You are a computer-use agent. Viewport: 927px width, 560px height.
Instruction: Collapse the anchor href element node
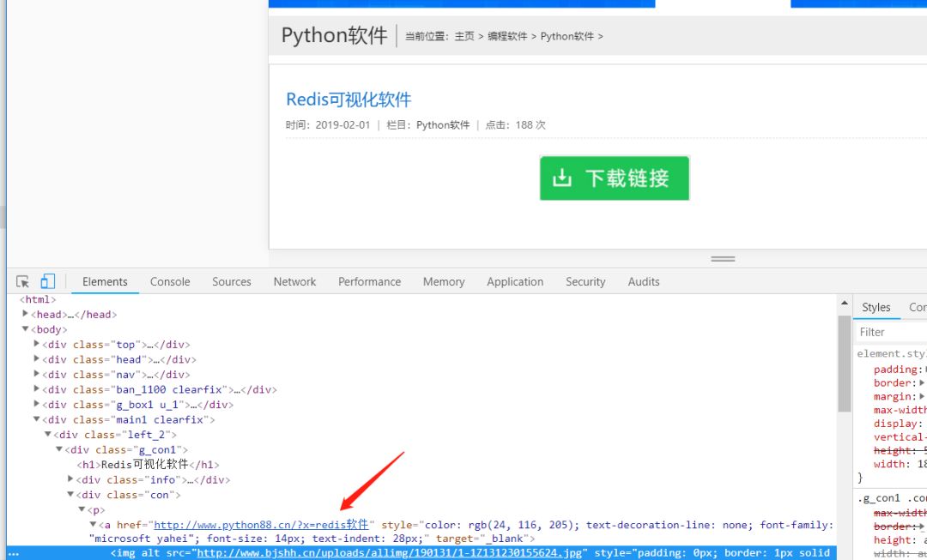[x=93, y=525]
